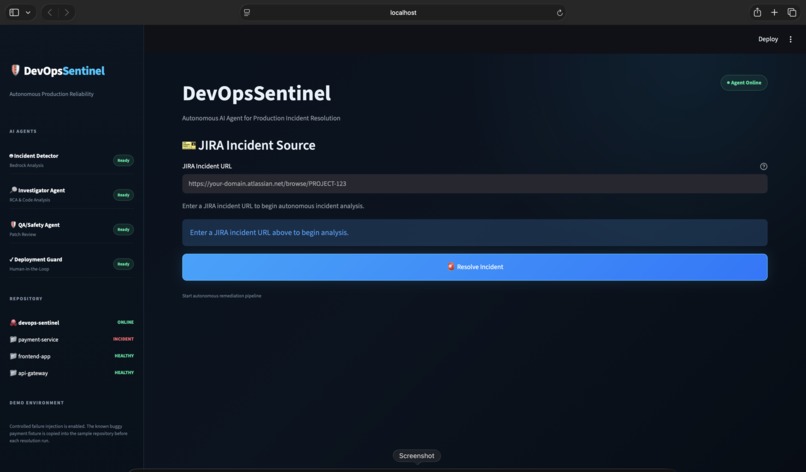Click the JIRA ticket icon in heading
The width and height of the screenshot is (806, 472).
click(189, 146)
